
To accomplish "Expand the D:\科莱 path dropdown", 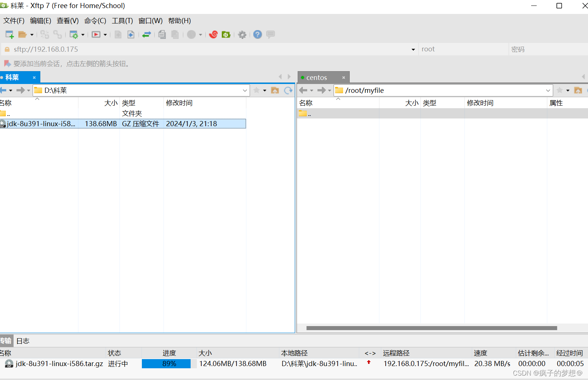I will tap(245, 91).
